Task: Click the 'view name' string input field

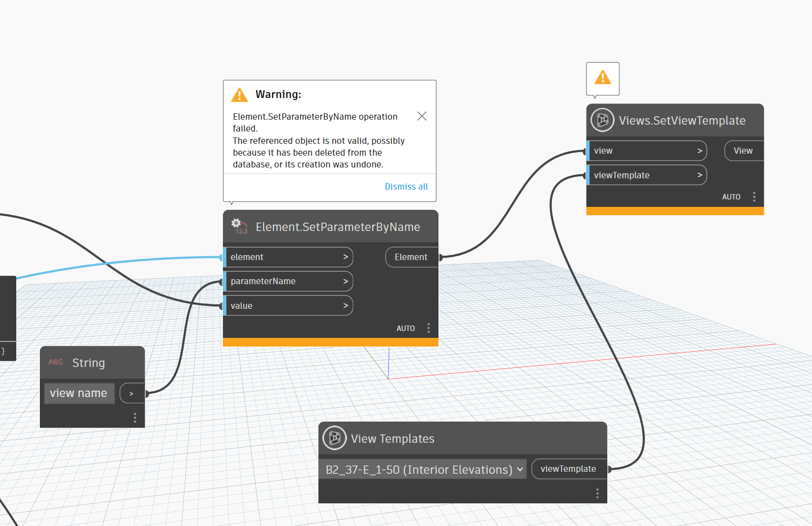Action: tap(79, 394)
